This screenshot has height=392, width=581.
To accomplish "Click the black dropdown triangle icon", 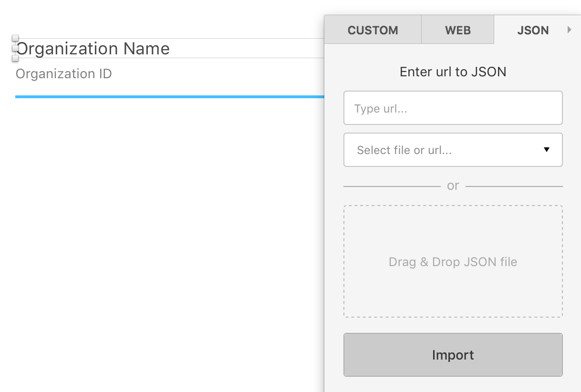I will click(547, 150).
